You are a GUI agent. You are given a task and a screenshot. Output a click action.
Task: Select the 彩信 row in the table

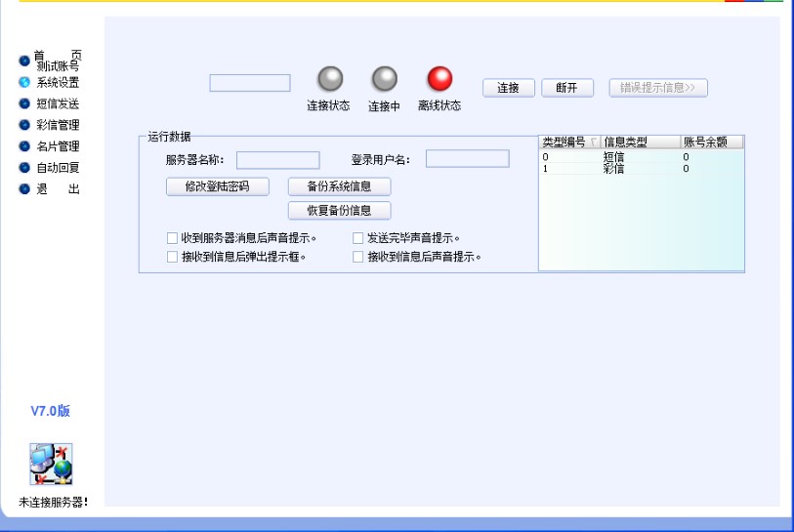[x=641, y=169]
